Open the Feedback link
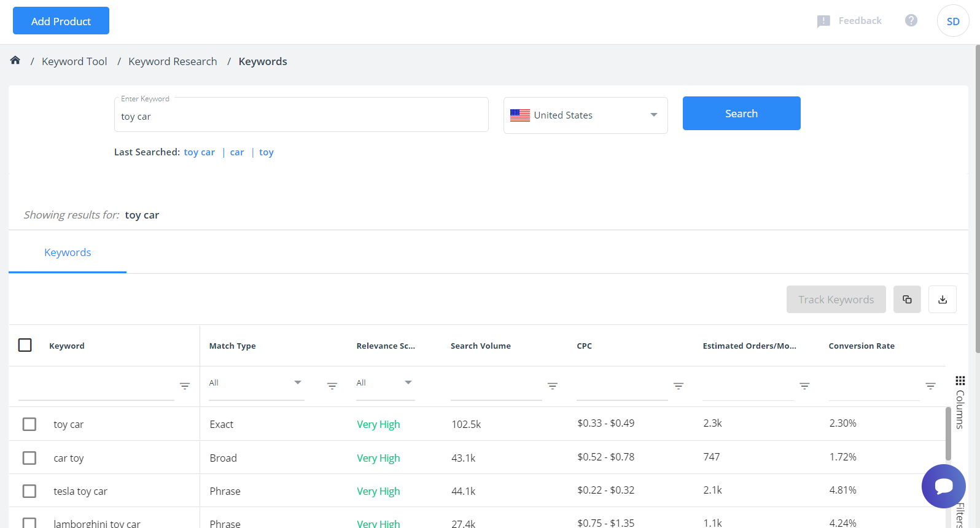This screenshot has height=528, width=980. click(x=860, y=21)
